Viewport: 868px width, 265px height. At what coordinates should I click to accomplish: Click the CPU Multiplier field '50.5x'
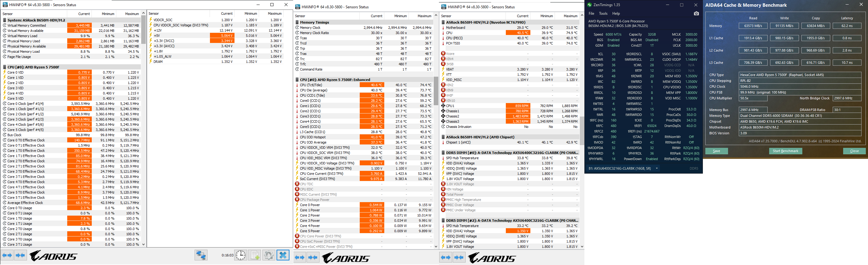pos(753,98)
